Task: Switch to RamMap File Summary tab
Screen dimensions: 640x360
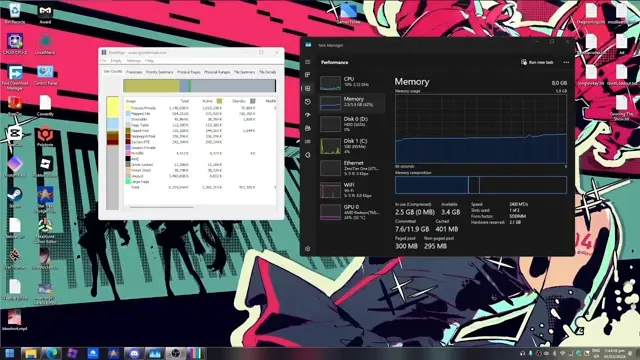Action: 244,72
